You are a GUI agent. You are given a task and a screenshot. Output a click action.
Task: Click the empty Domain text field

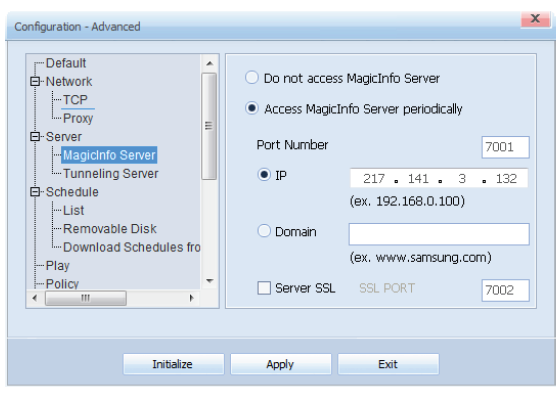(439, 234)
